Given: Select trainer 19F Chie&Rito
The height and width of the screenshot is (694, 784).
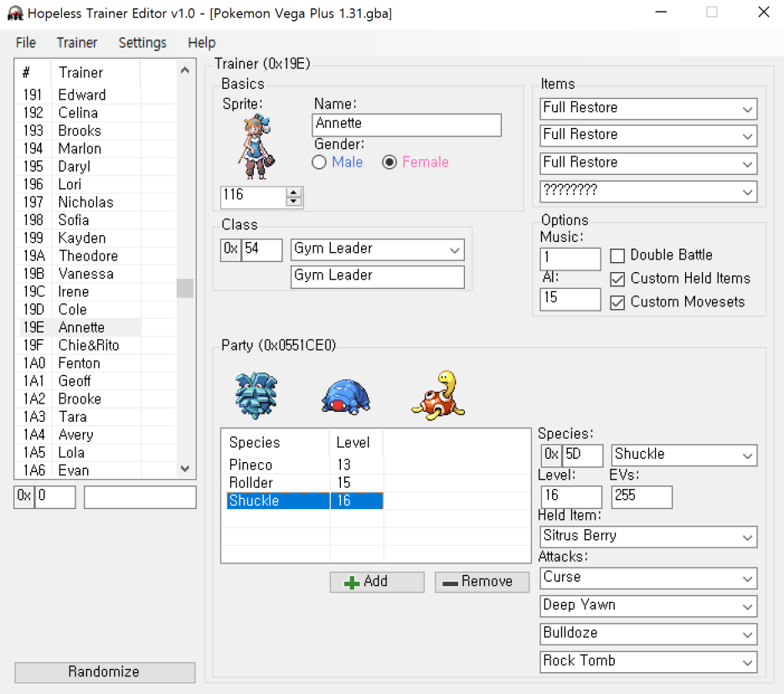Looking at the screenshot, I should [x=96, y=345].
